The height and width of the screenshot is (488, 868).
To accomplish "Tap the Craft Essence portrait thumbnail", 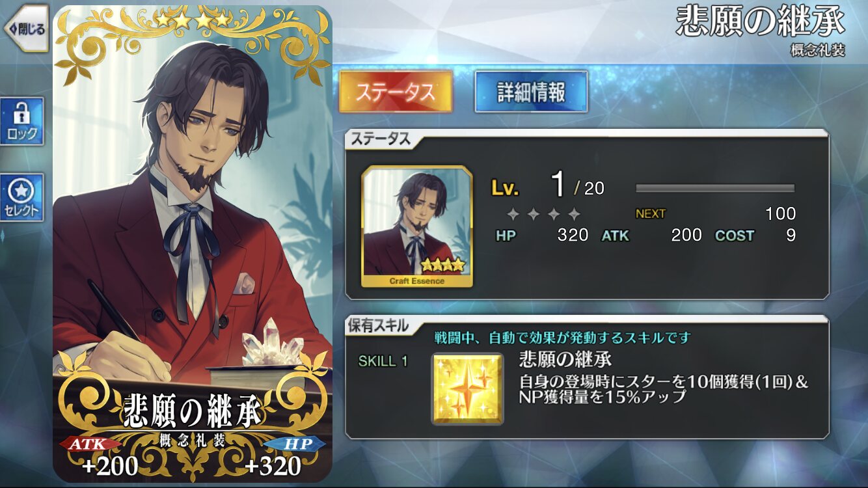I will (x=417, y=226).
